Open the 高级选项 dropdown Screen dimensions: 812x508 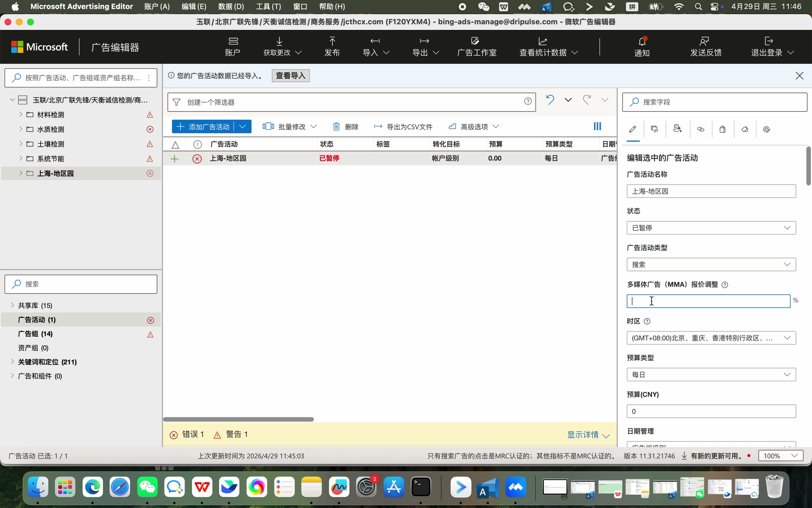click(474, 127)
